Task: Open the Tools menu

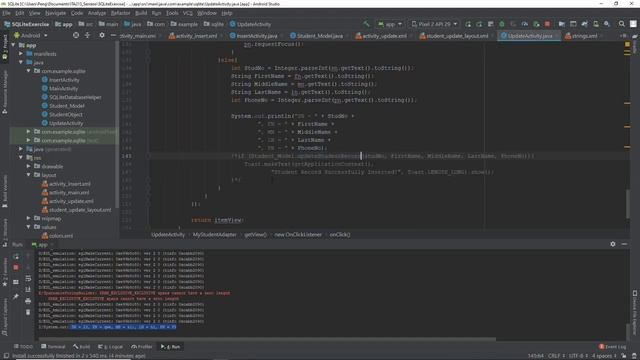Action: tap(172, 13)
